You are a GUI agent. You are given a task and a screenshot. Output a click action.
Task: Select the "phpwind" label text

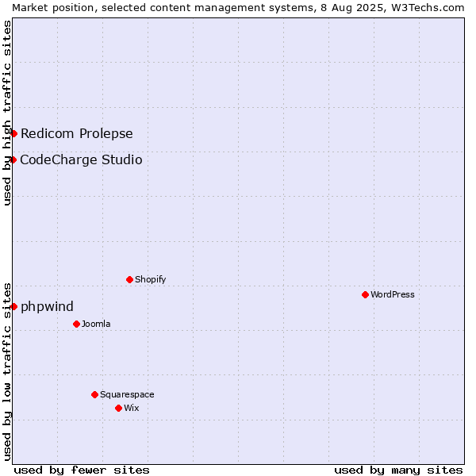click(x=47, y=306)
